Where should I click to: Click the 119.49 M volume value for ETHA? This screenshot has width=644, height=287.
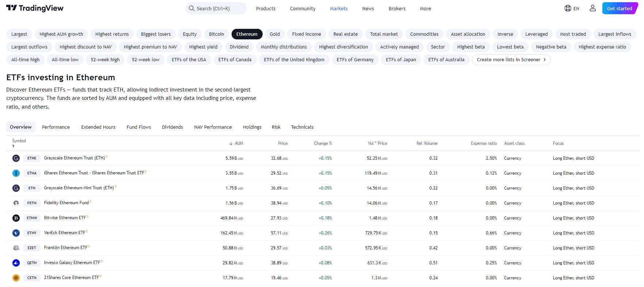[376, 173]
